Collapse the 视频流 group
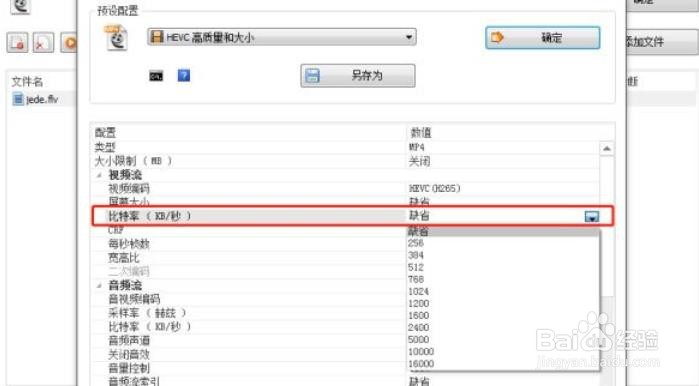This screenshot has width=699, height=386. tap(99, 175)
